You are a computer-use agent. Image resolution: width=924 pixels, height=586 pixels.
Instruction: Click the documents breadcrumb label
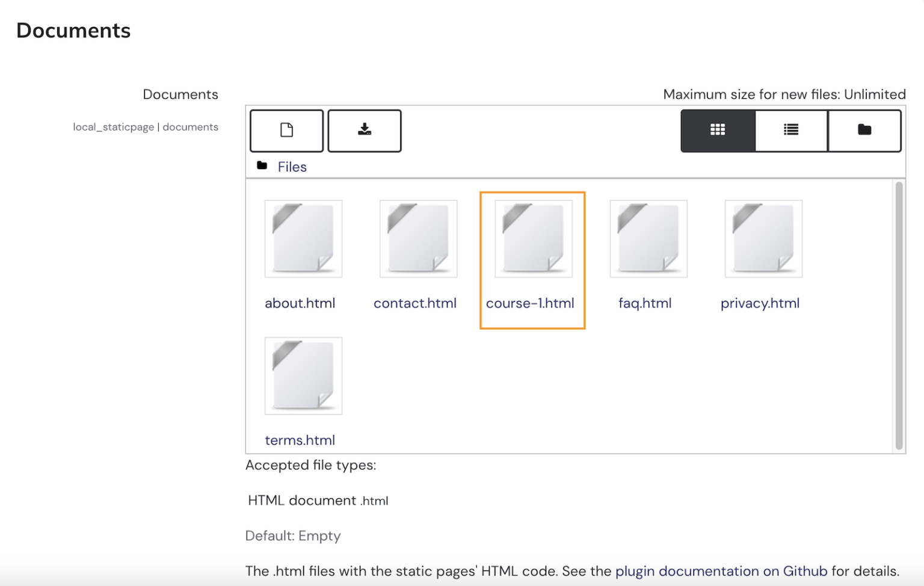coord(191,126)
